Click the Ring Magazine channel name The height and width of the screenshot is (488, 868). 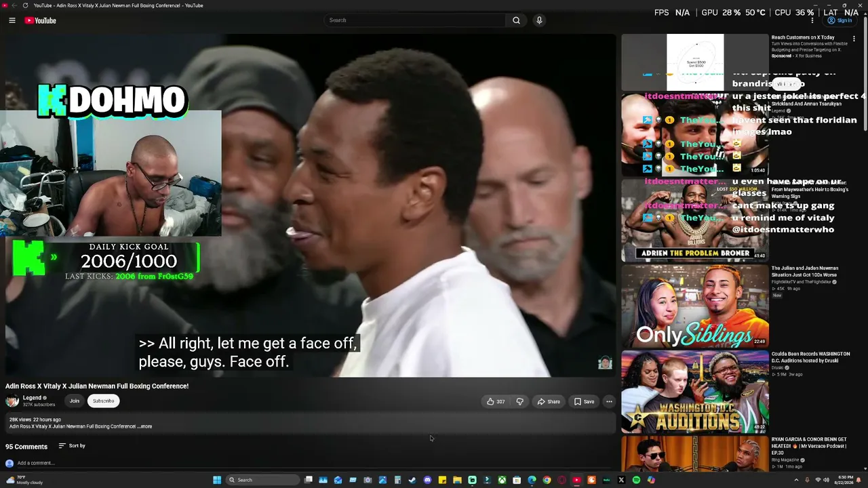coord(786,460)
